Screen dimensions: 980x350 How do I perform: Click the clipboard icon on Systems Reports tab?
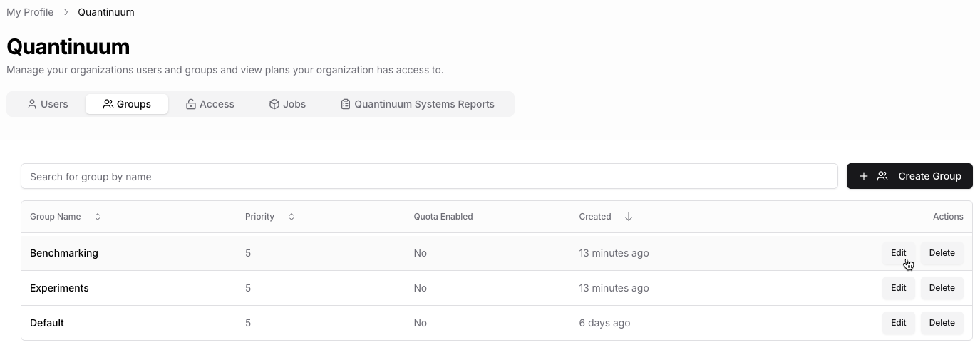click(x=346, y=104)
